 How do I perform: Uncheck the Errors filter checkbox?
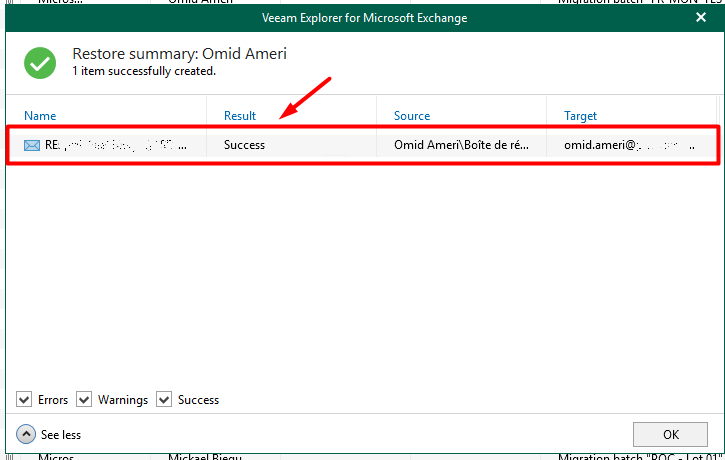click(24, 399)
